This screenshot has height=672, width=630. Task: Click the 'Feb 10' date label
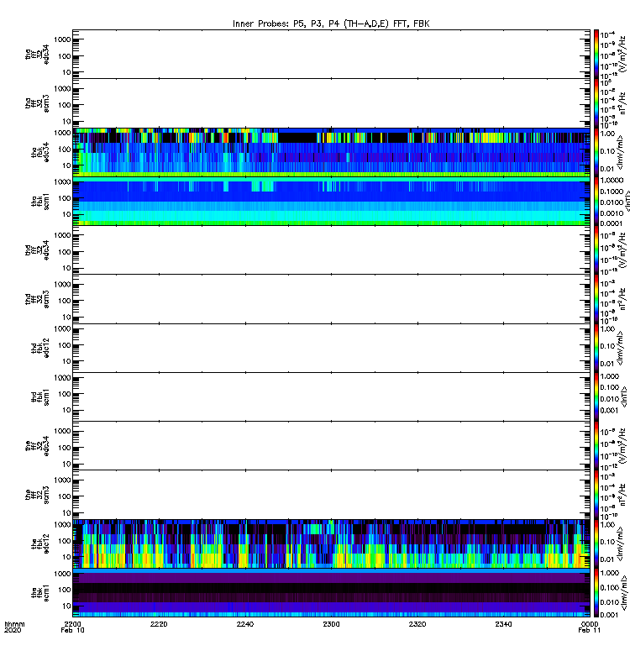pos(72,630)
